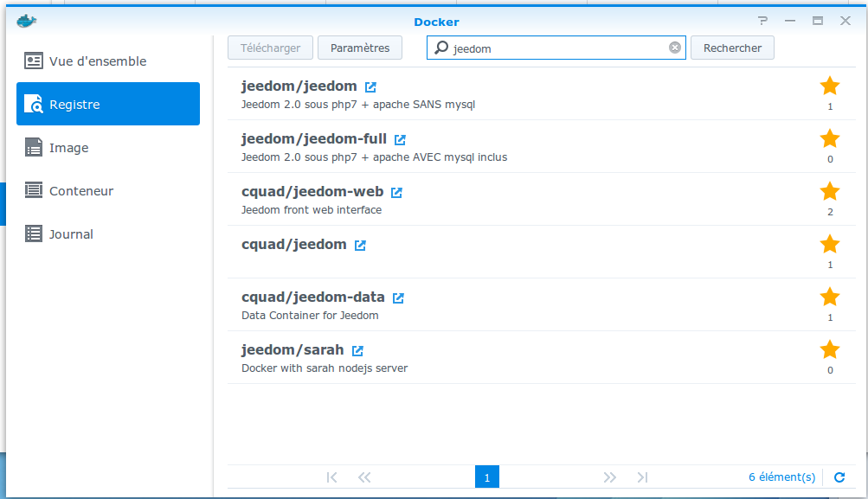Open external link for cquad/jeedom-data

click(398, 298)
